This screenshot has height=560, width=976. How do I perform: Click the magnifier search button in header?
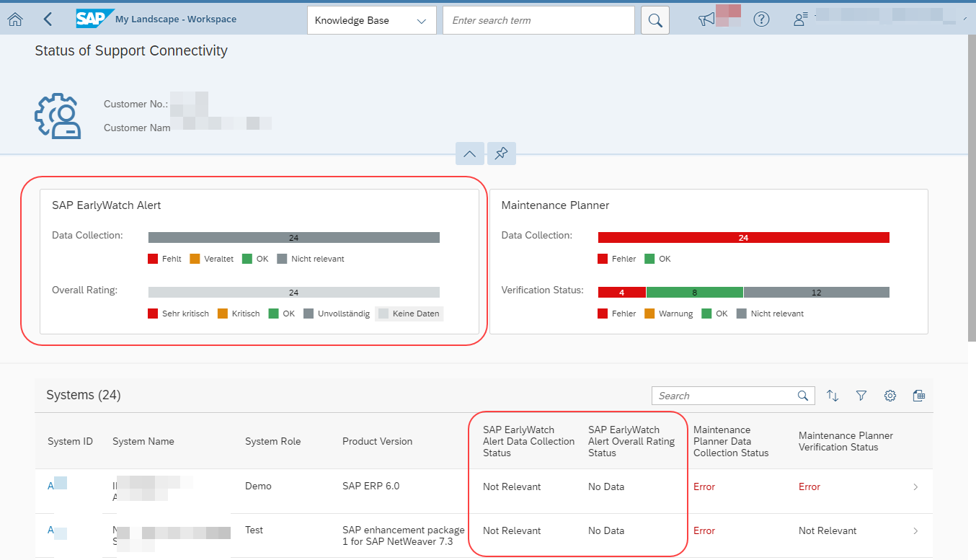pyautogui.click(x=655, y=20)
